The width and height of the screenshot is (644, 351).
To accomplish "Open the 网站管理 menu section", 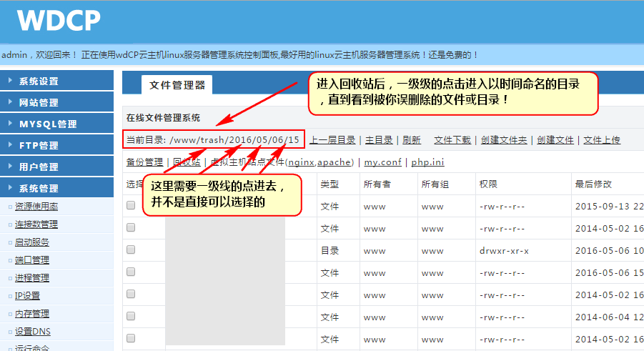I will 56,102.
